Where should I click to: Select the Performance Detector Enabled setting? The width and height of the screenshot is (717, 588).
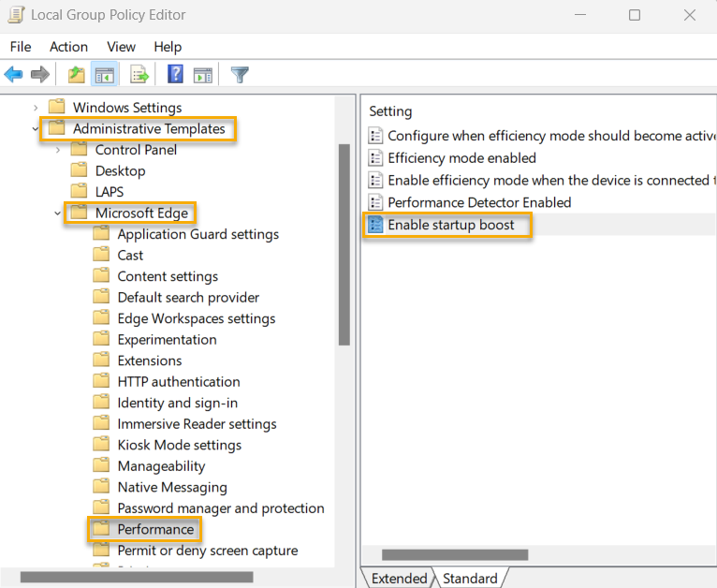pyautogui.click(x=478, y=202)
